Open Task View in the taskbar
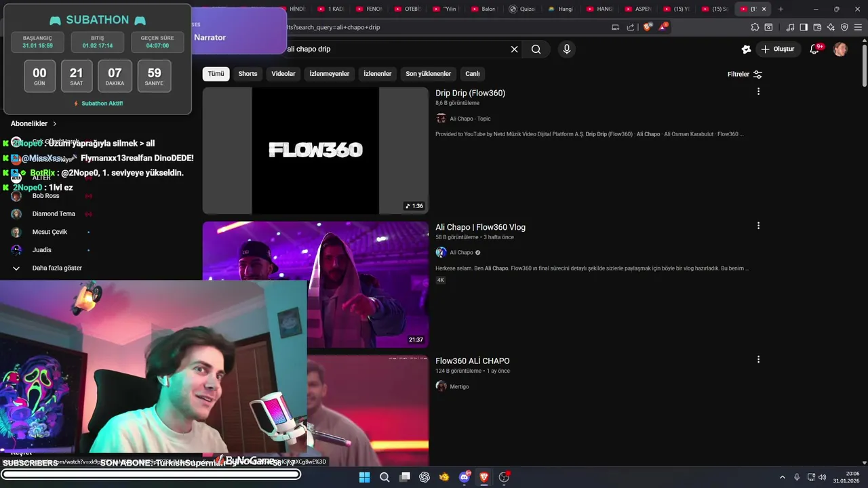 (405, 477)
